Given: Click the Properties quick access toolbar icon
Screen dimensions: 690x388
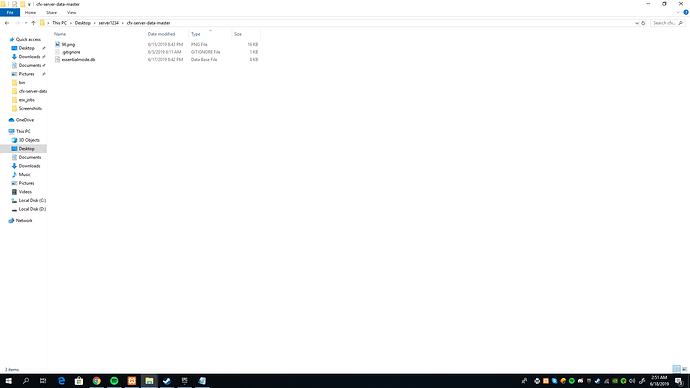Looking at the screenshot, I should [x=15, y=4].
